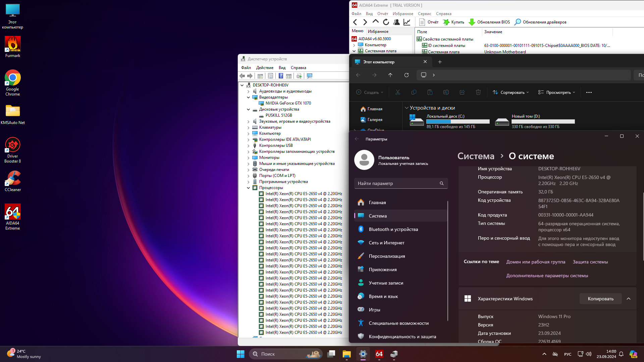
Task: Collapse 'Устройства и диски' group
Action: coord(407,108)
